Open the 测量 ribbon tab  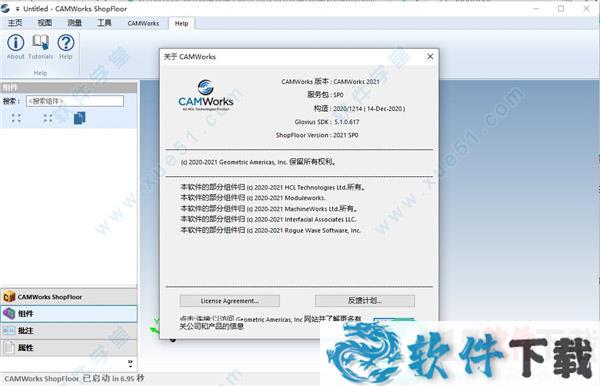[74, 23]
